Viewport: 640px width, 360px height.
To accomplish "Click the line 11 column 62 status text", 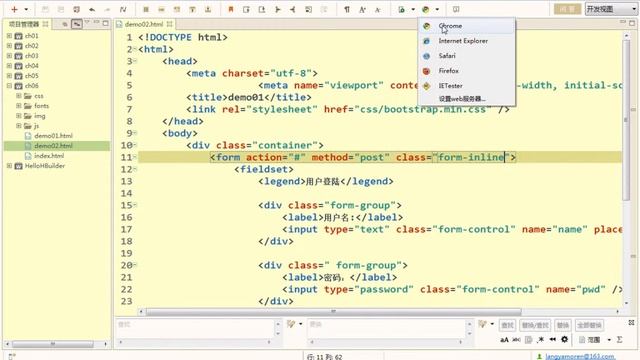I will pyautogui.click(x=324, y=357).
